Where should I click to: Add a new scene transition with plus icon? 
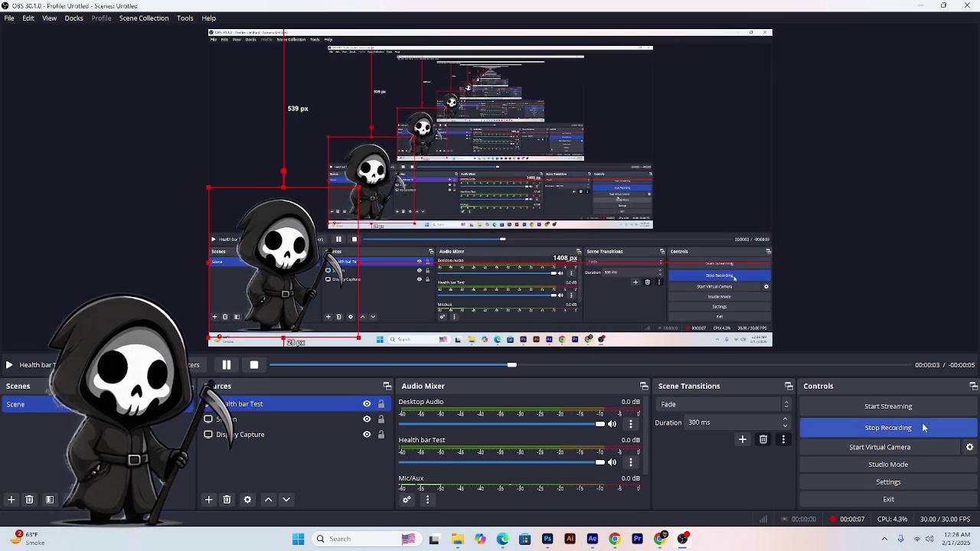coord(742,439)
